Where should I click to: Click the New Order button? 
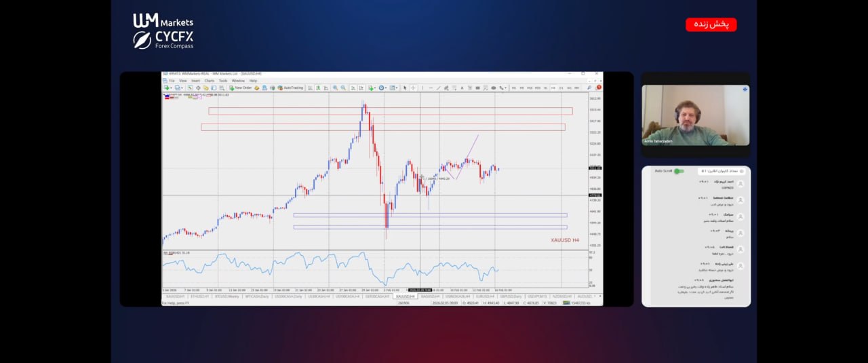point(241,88)
